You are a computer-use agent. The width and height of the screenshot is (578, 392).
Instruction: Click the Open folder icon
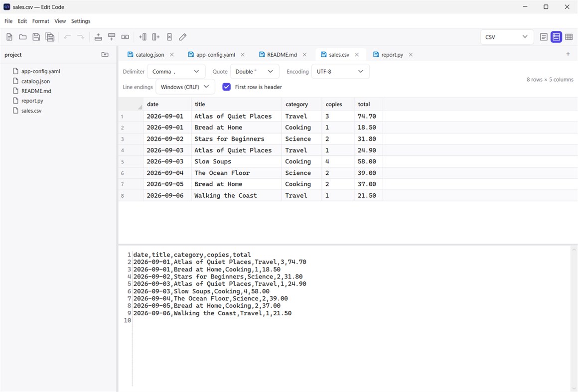(23, 37)
